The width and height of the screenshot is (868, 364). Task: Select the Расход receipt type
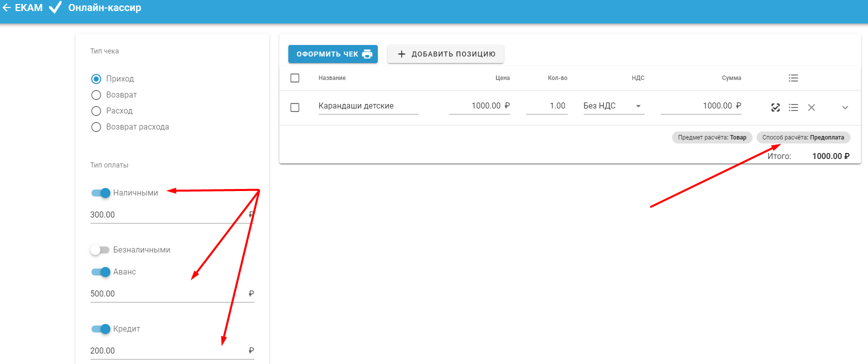click(96, 111)
